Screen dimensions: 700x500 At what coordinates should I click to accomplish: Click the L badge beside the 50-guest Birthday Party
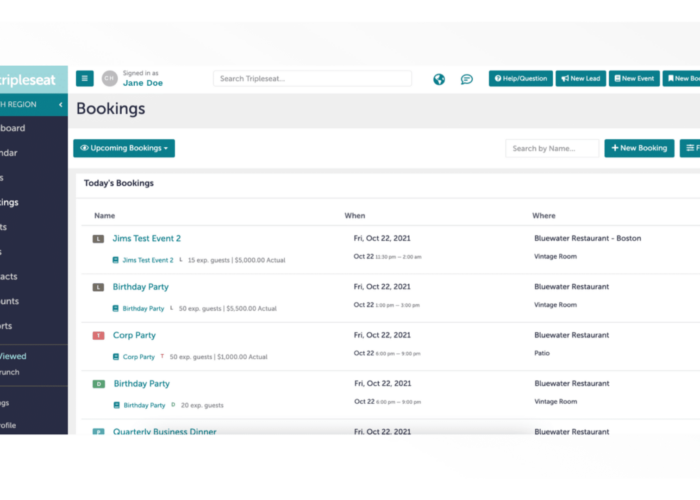click(98, 287)
